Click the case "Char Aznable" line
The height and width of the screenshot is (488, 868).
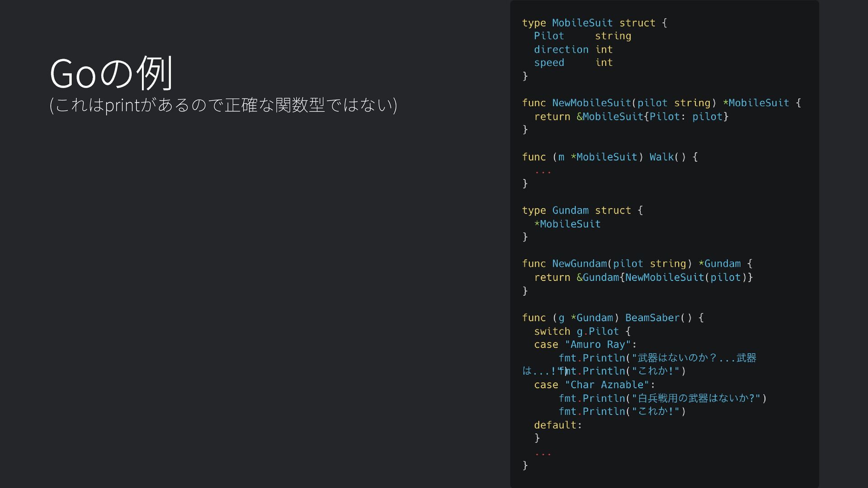[x=594, y=385]
